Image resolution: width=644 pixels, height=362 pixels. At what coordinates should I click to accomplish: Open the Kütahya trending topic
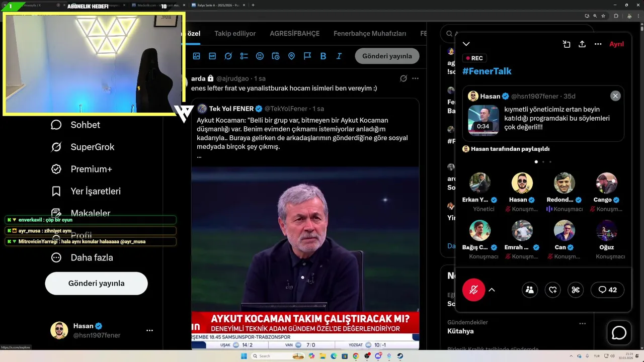(x=460, y=331)
